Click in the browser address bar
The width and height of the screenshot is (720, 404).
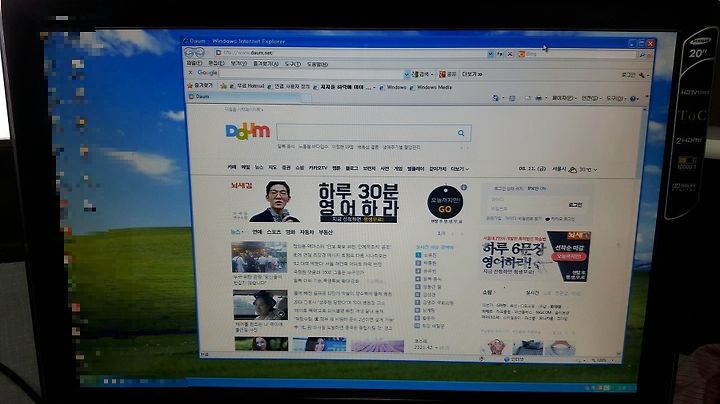click(351, 53)
